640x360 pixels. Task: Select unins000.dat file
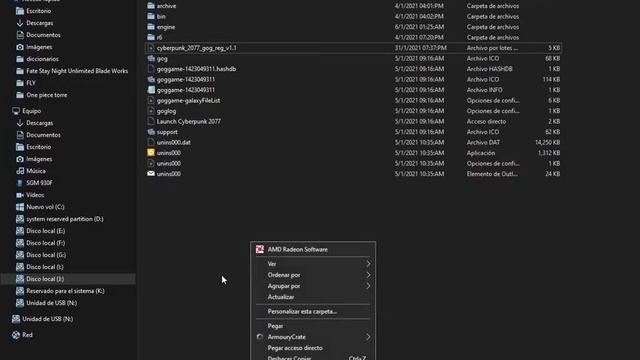(x=173, y=142)
